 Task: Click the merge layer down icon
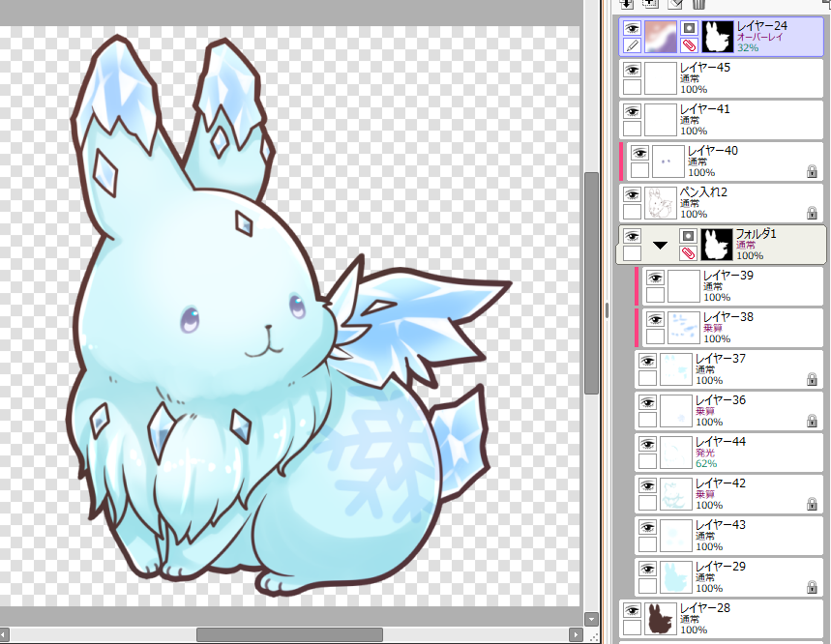coord(627,4)
